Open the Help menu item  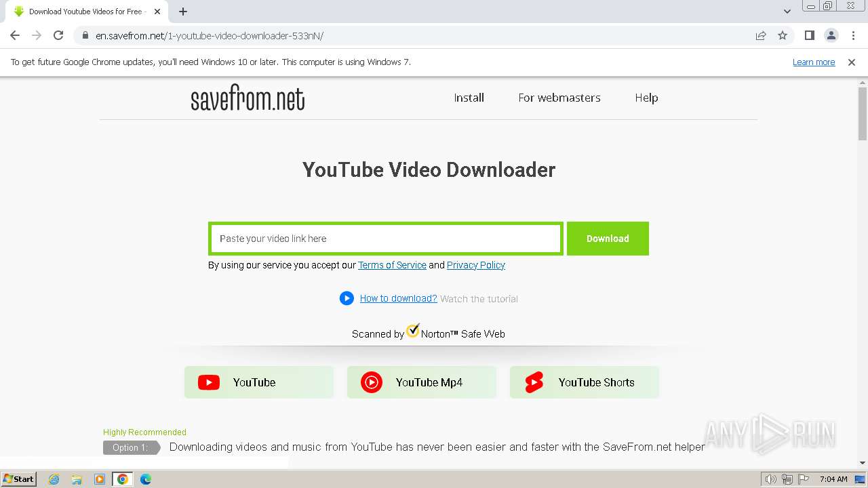coord(646,98)
